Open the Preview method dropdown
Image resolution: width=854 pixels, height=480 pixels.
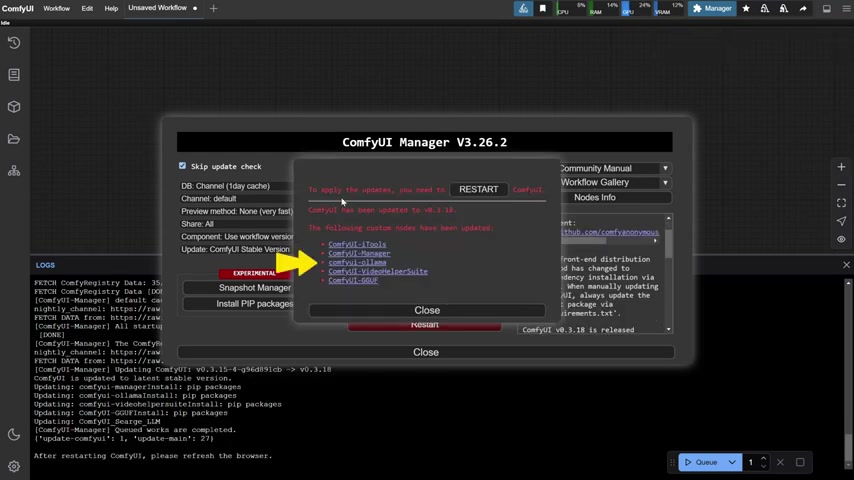(236, 211)
